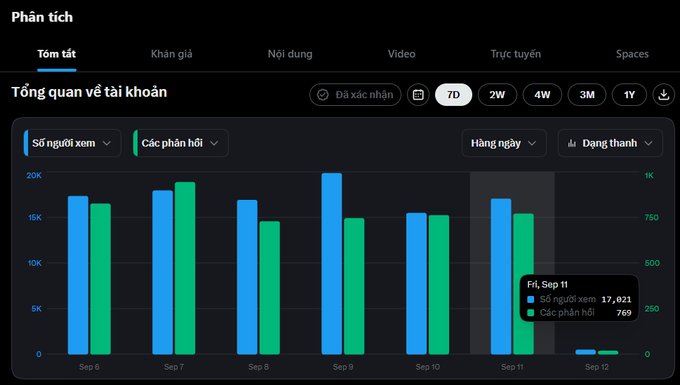
Task: Click the Fri, Sep 11 tooltip heading
Action: click(x=547, y=284)
